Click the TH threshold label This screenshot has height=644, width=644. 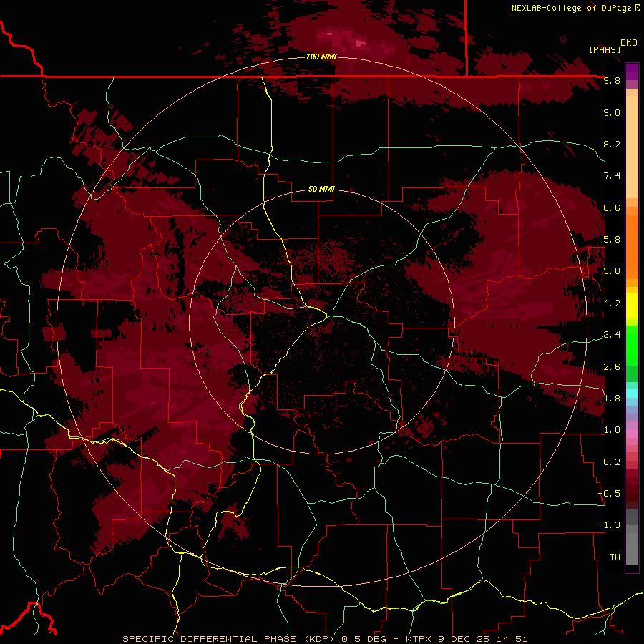coord(615,557)
